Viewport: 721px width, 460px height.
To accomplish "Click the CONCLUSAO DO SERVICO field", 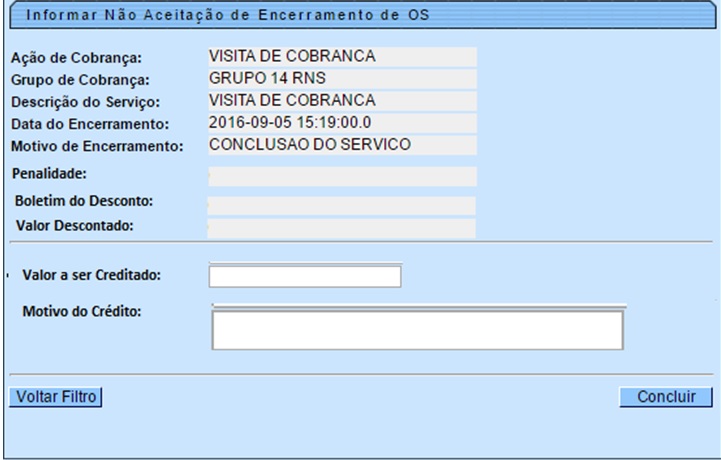I will [x=341, y=145].
